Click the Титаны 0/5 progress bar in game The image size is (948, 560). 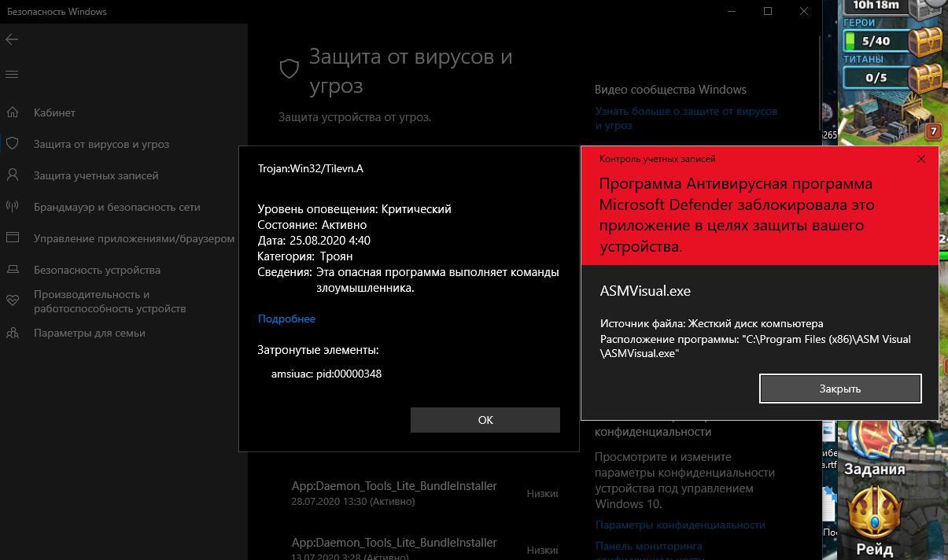click(x=875, y=78)
